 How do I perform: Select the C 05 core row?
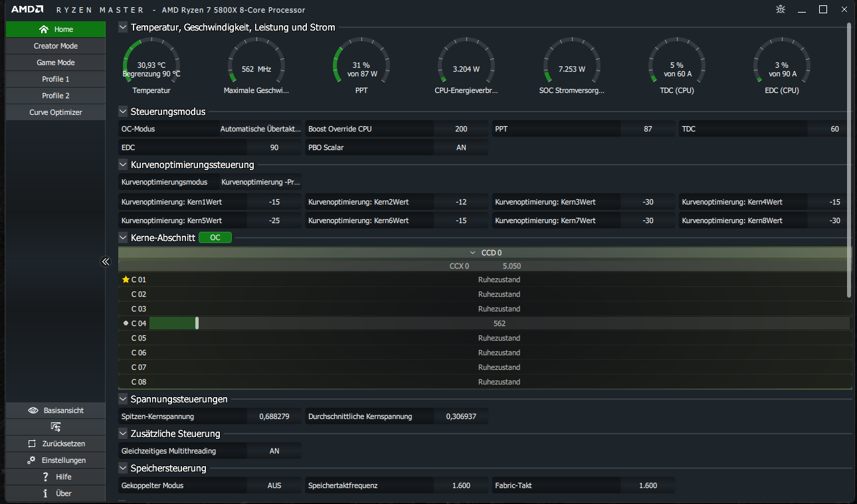click(x=485, y=338)
